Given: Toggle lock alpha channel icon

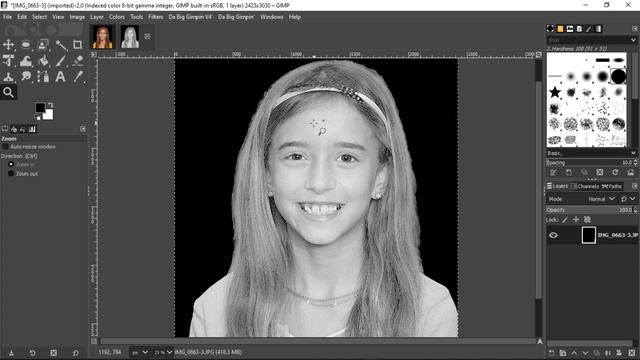Looking at the screenshot, I should [587, 220].
